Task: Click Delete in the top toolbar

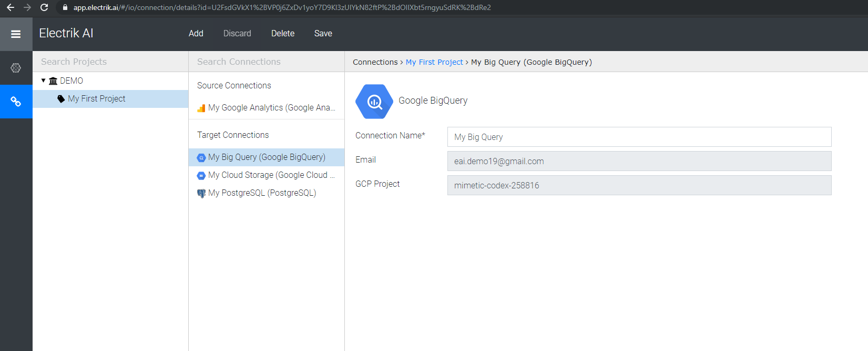Action: [x=283, y=33]
